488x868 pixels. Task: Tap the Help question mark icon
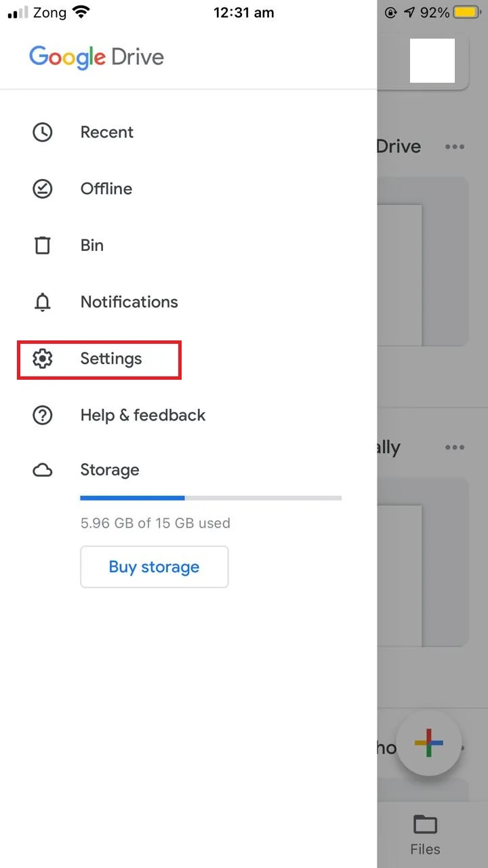43,415
